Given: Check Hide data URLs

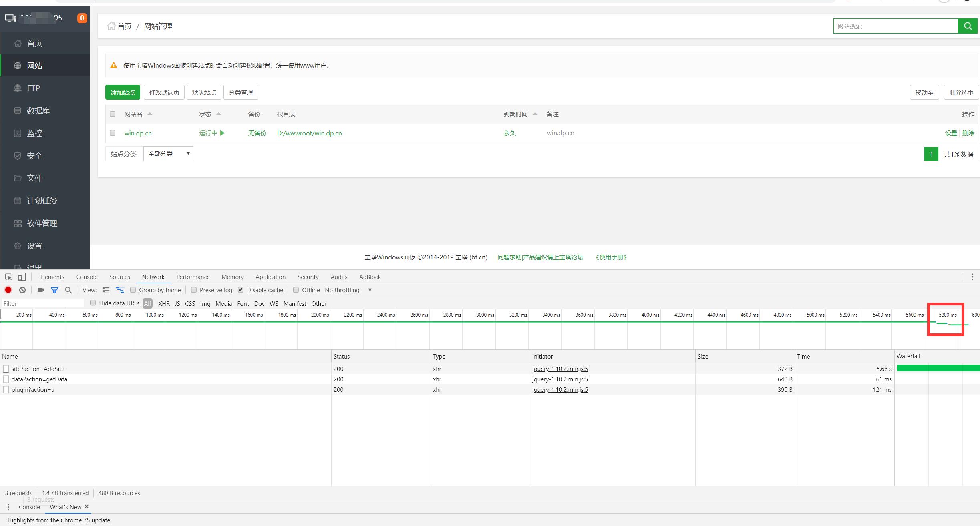Looking at the screenshot, I should coord(93,303).
